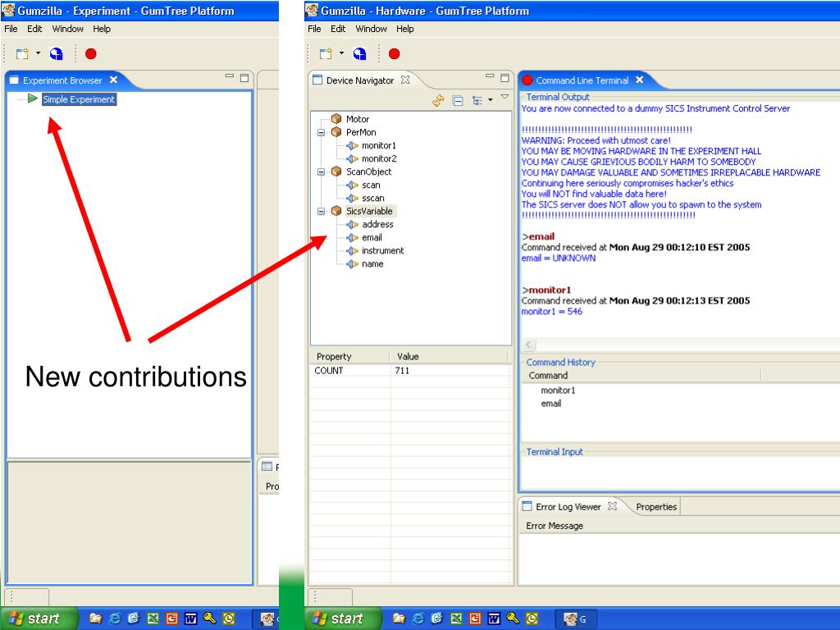Collapse the PerMon tree node
The width and height of the screenshot is (840, 630).
[x=321, y=132]
